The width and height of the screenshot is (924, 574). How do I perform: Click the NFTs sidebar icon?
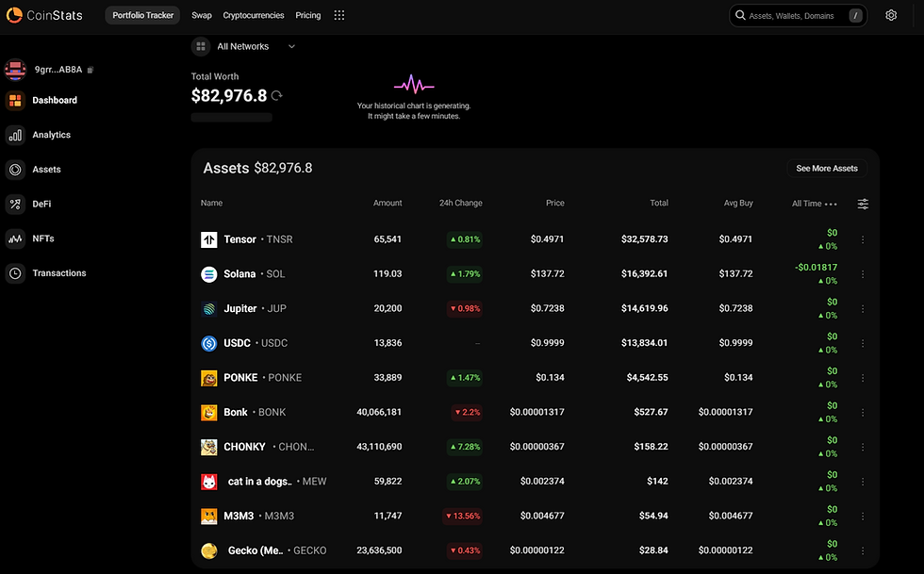point(15,238)
